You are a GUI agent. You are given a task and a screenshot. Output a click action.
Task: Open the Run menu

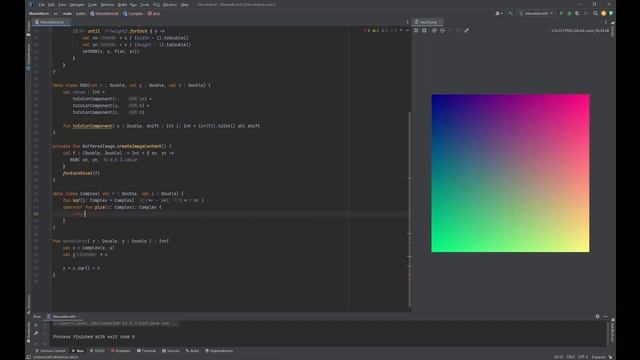[x=133, y=4]
